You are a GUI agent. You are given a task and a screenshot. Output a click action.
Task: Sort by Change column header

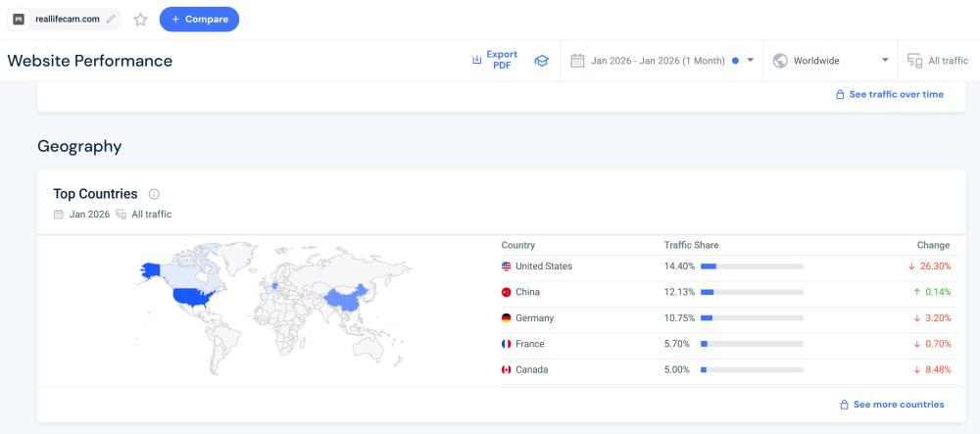click(x=933, y=245)
